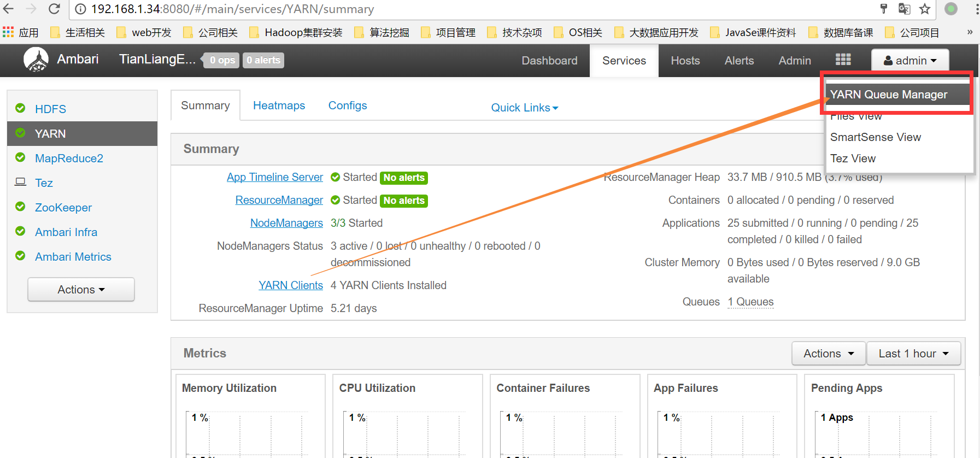Click the Ambari Infra status icon
Image resolution: width=980 pixels, height=458 pixels.
coord(20,231)
